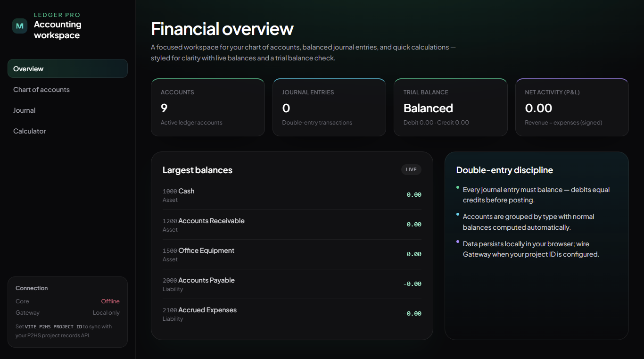Image resolution: width=644 pixels, height=359 pixels.
Task: Click 'Double-entry transactions' caption
Action: [317, 123]
